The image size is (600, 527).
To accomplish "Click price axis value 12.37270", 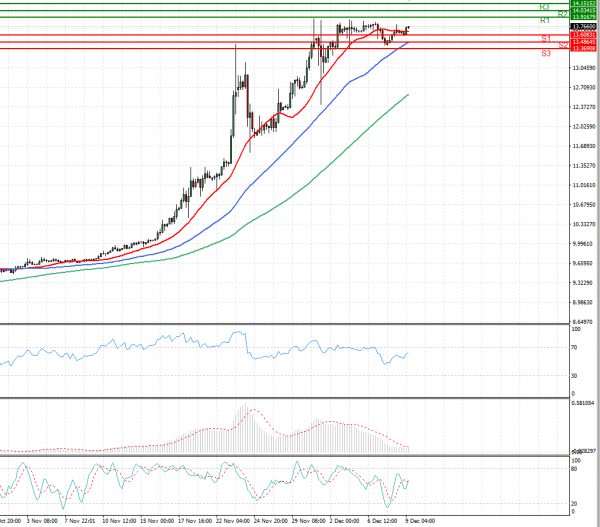I will (x=584, y=107).
